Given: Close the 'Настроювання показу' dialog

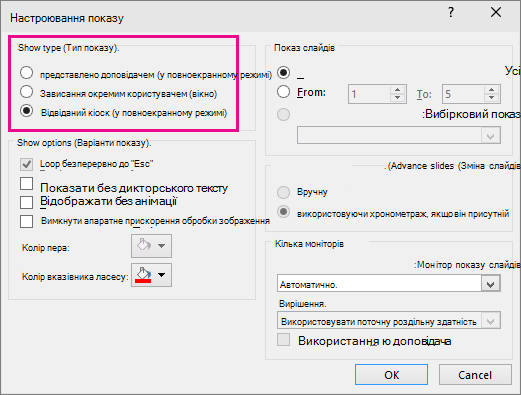Looking at the screenshot, I should pos(496,13).
